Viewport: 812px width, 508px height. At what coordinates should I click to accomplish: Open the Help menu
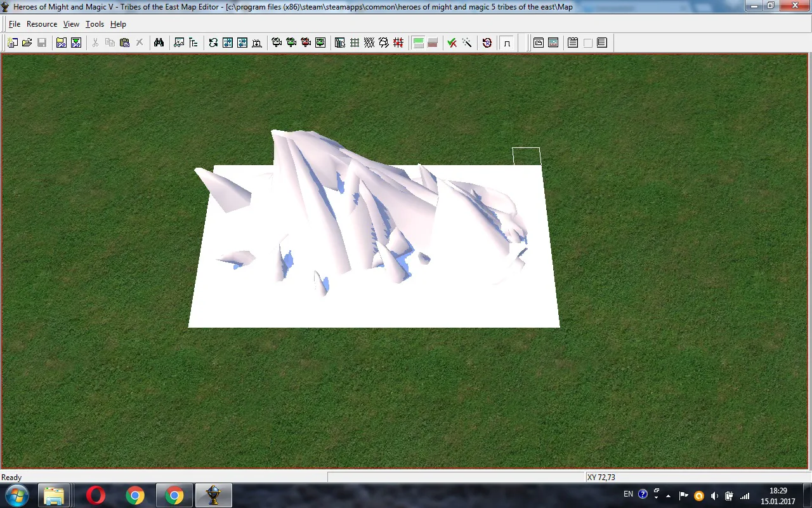click(118, 24)
